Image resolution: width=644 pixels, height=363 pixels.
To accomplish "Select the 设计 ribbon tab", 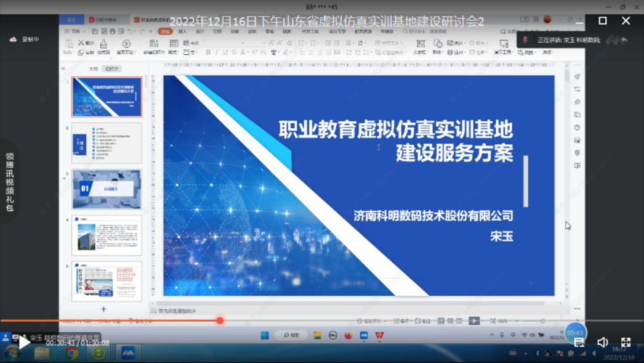I will 200,31.
